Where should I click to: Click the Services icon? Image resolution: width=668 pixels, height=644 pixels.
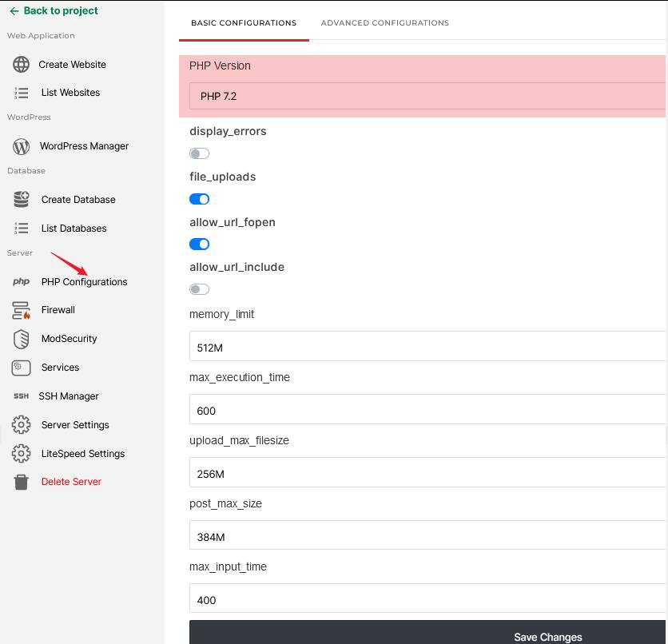[x=21, y=368]
